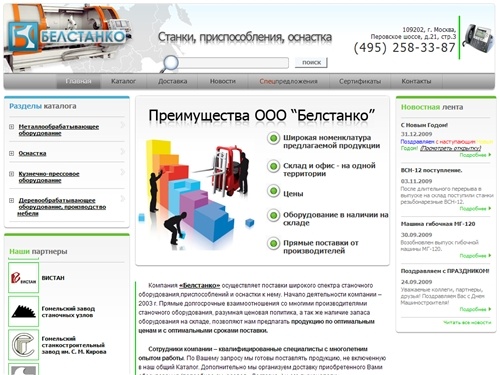Open the Металлообрабатывающее оборудование link
500x375 pixels.
pos(59,130)
